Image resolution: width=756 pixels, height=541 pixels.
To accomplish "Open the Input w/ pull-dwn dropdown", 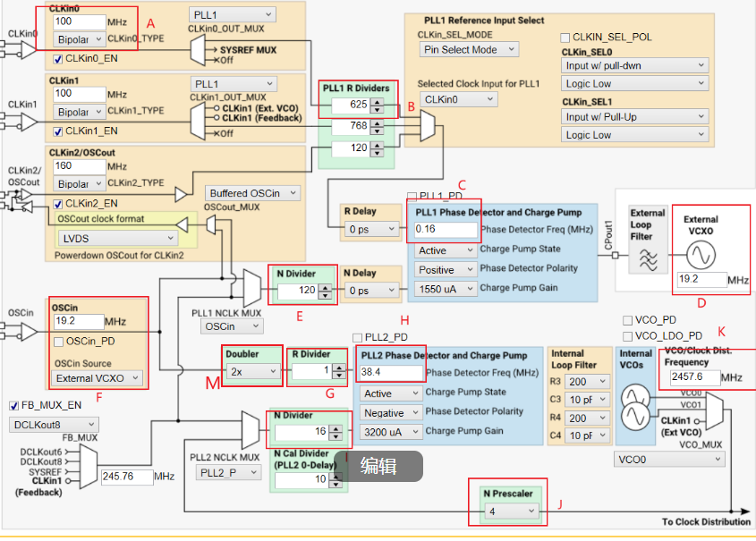I will pos(635,65).
